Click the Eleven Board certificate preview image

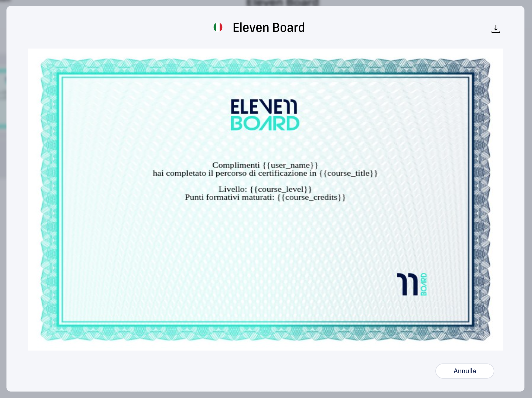point(265,200)
